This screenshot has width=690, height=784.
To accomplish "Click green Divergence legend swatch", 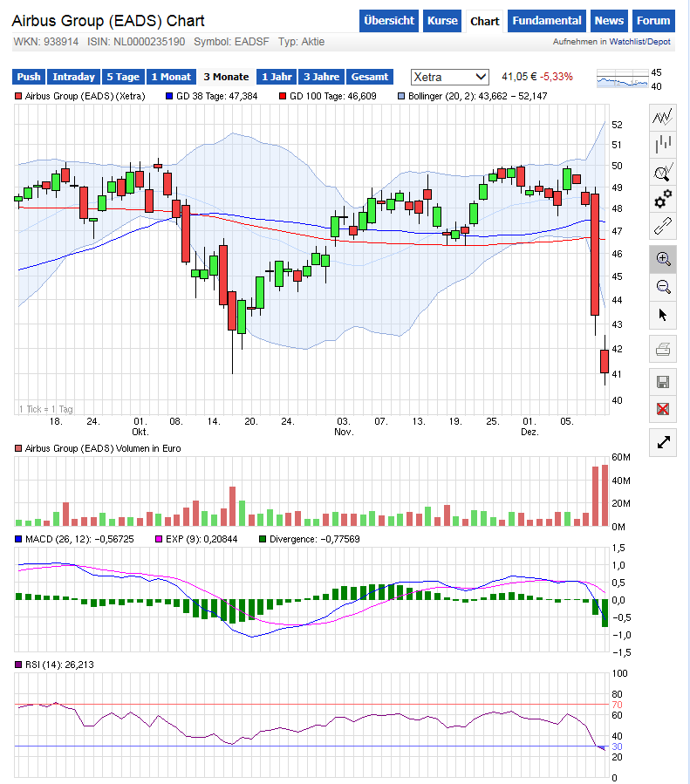I will [x=263, y=539].
